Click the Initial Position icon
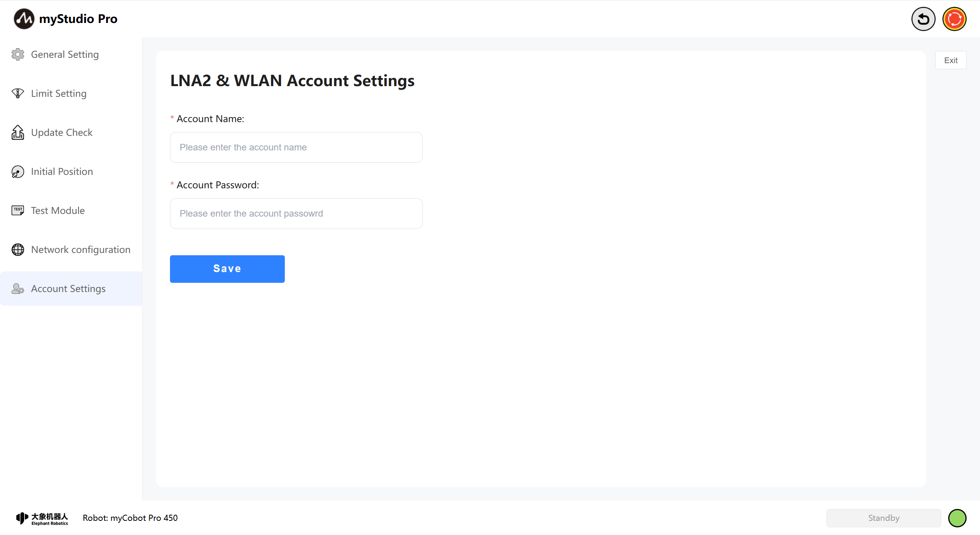Image resolution: width=980 pixels, height=535 pixels. (x=18, y=172)
